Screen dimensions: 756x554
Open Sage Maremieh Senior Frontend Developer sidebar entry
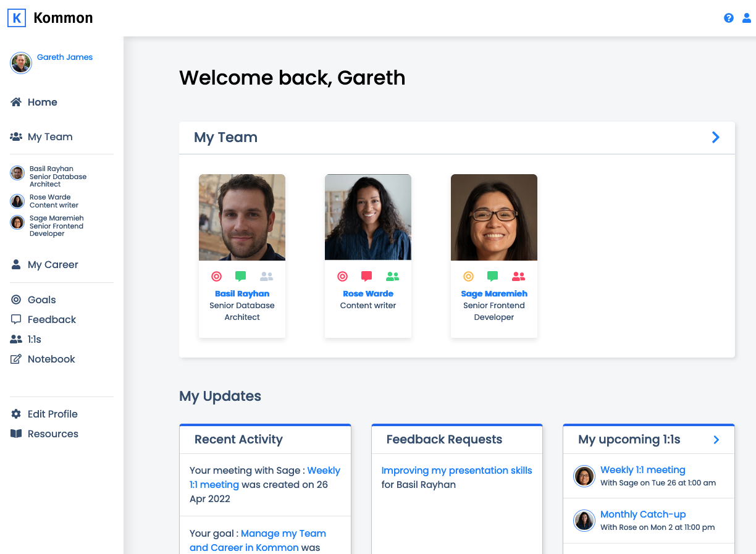[x=56, y=226]
